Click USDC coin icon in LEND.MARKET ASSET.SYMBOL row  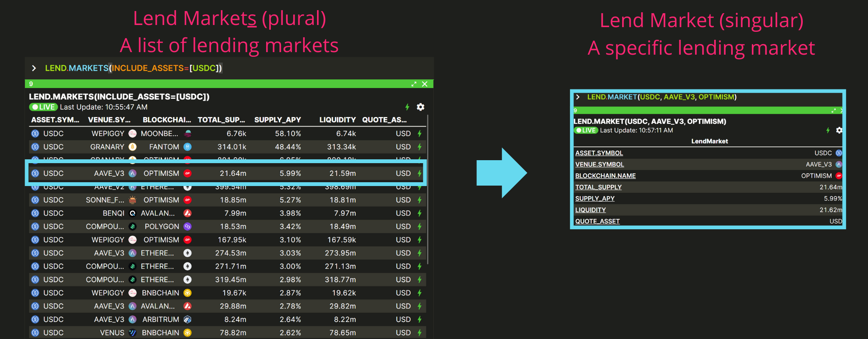pyautogui.click(x=839, y=153)
